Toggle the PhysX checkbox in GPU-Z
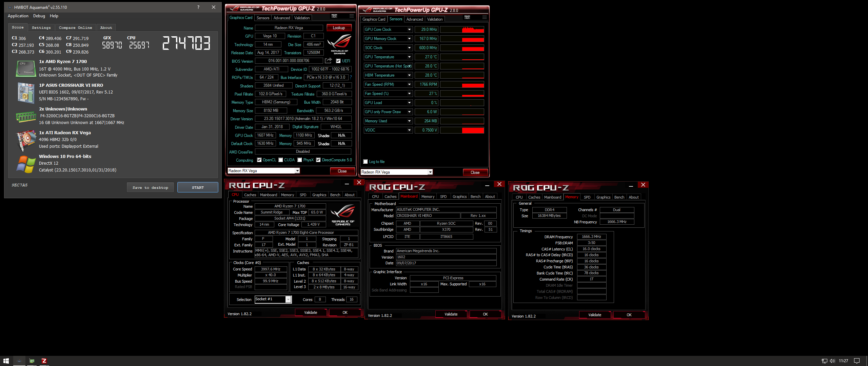 (x=300, y=160)
